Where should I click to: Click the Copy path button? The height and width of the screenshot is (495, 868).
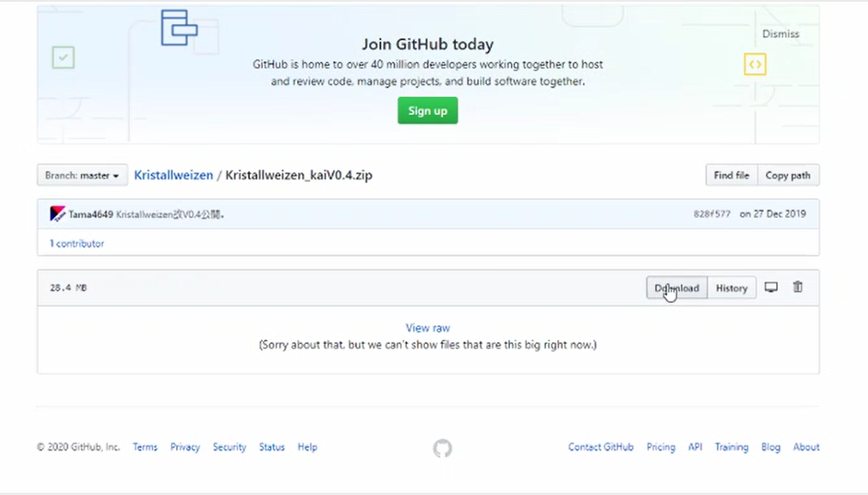tap(788, 175)
